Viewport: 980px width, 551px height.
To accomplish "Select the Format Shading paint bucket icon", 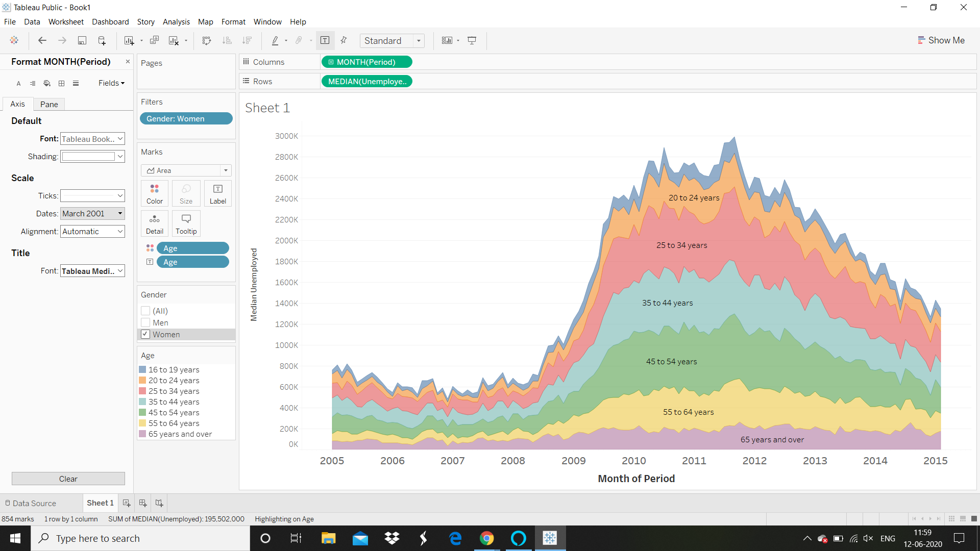I will click(x=47, y=83).
